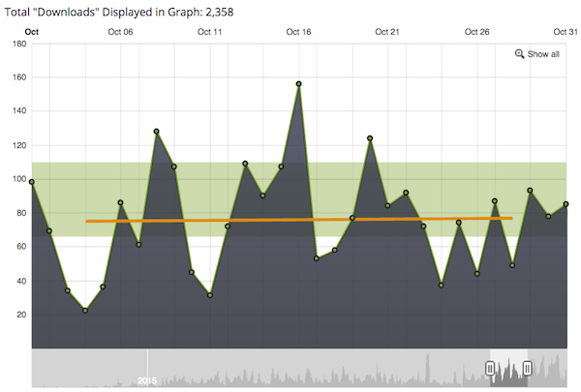Screen dimensions: 581x392
Task: Click the selected window in the bottom scrollbar
Action: pos(508,368)
